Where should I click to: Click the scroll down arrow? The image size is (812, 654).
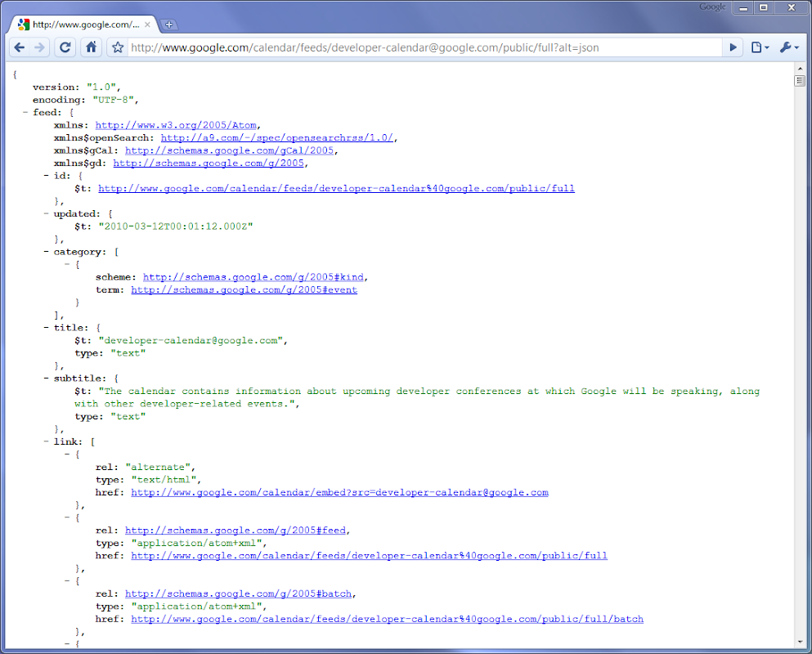800,642
